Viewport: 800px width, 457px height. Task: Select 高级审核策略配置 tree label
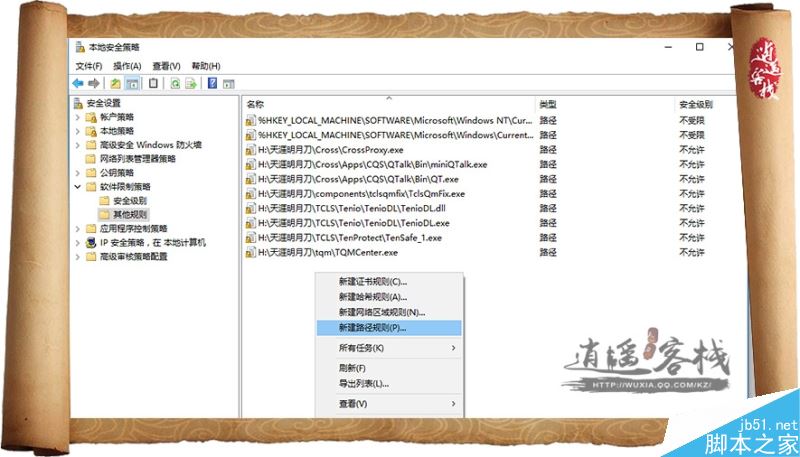[134, 257]
